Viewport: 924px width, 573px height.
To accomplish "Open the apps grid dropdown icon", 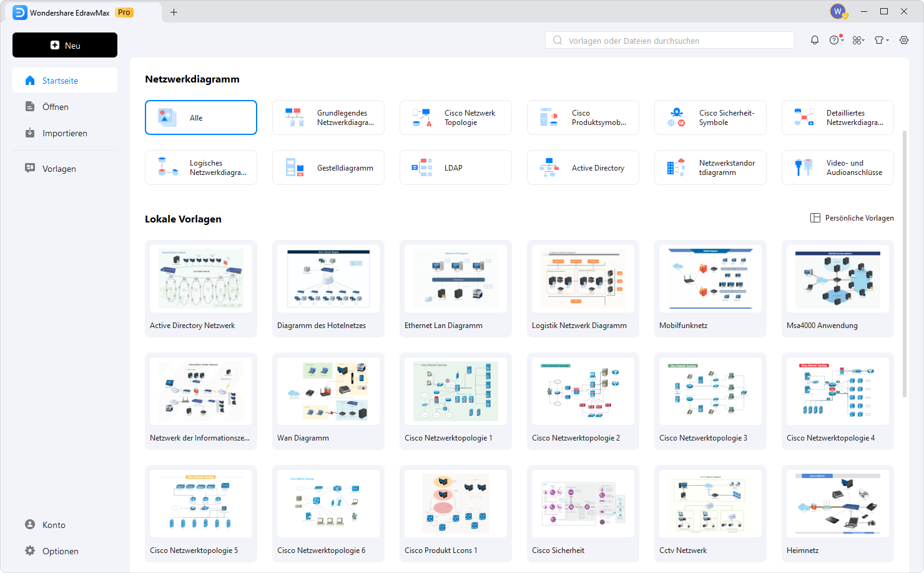I will tap(858, 40).
